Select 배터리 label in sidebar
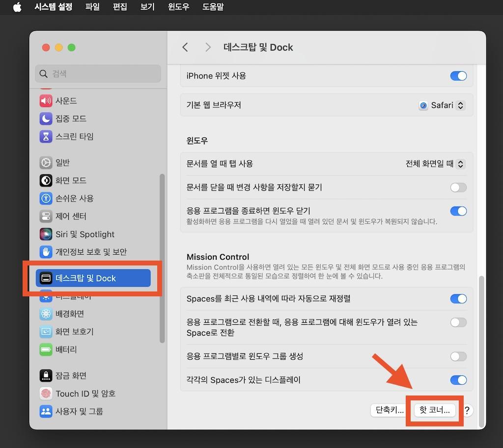Screen dimensions: 503x448 [x=66, y=349]
